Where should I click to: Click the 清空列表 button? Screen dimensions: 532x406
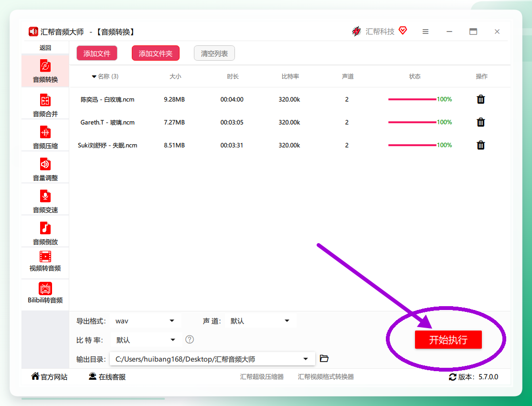point(214,53)
